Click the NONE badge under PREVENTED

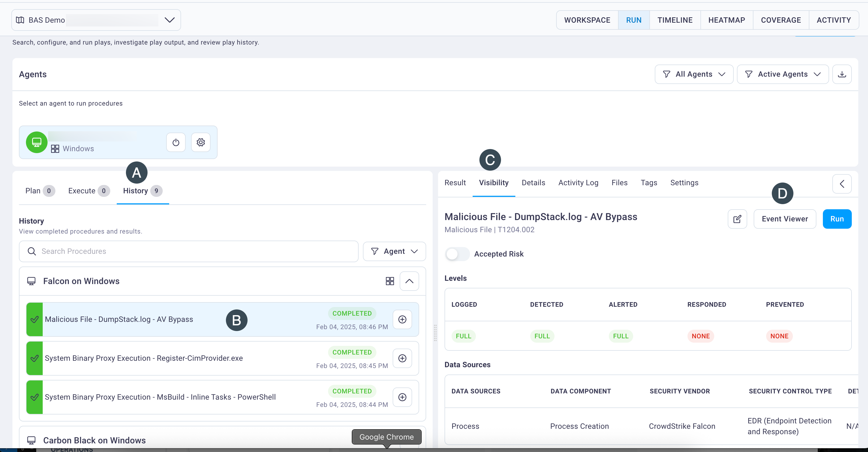(779, 336)
